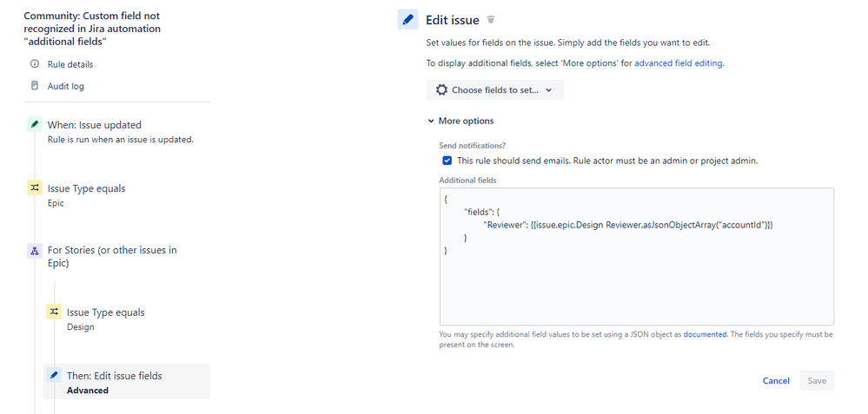Image resolution: width=868 pixels, height=414 pixels.
Task: Click the pencil icon on Edit issue fields step
Action: (x=54, y=375)
